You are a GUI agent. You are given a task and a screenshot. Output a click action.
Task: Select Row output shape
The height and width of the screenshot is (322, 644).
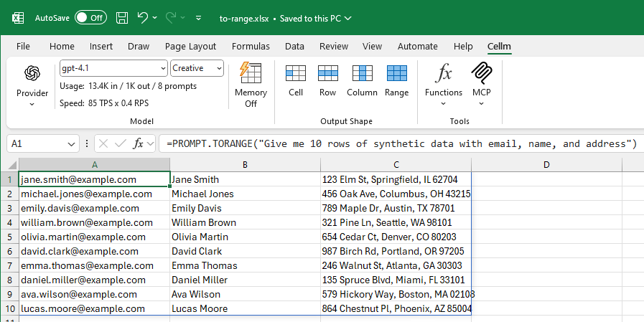327,80
